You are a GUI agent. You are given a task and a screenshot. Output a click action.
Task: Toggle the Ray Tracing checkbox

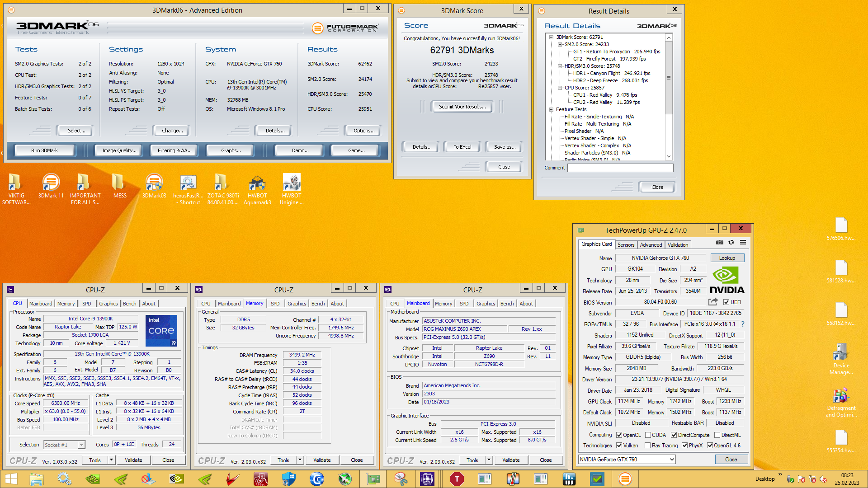648,446
